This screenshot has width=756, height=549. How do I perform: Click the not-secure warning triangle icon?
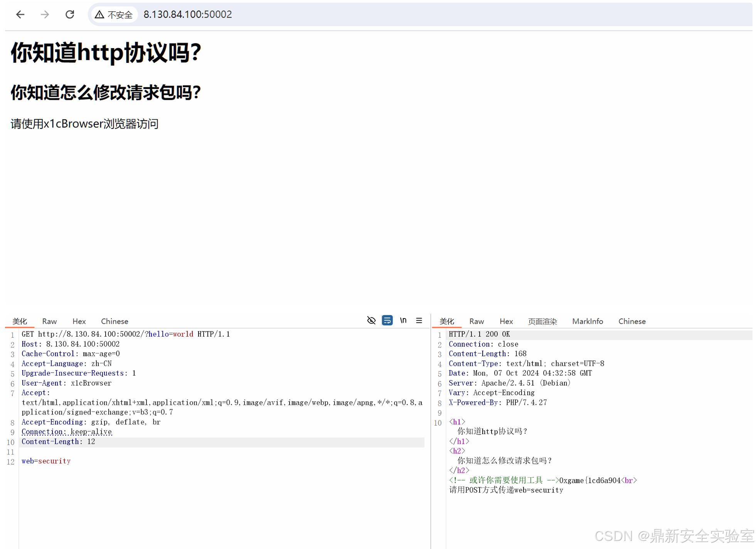(x=99, y=15)
